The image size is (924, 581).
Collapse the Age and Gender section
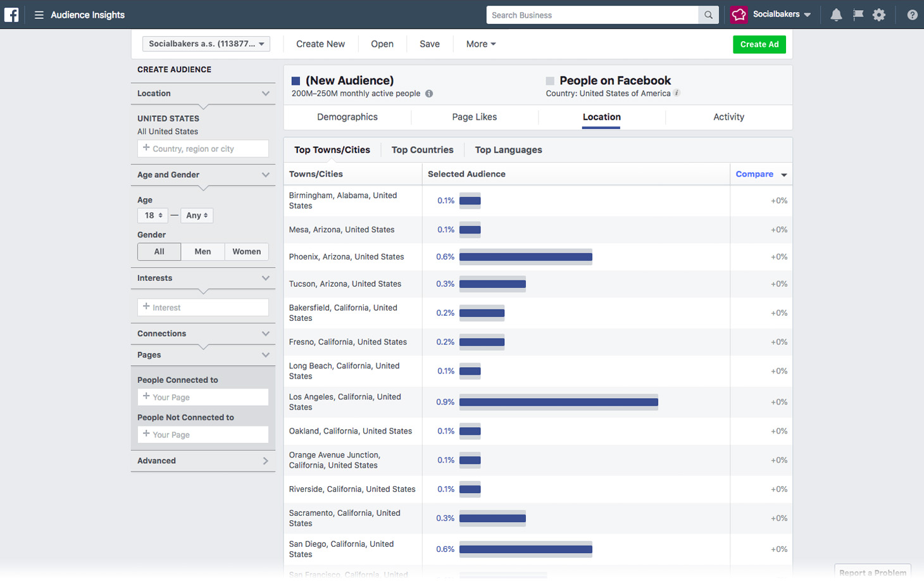pos(266,175)
